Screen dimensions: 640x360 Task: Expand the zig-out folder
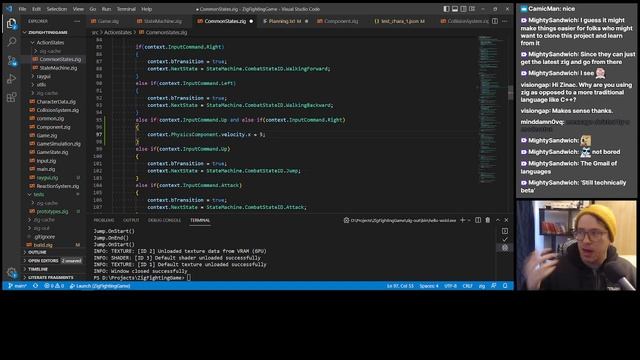pyautogui.click(x=42, y=228)
